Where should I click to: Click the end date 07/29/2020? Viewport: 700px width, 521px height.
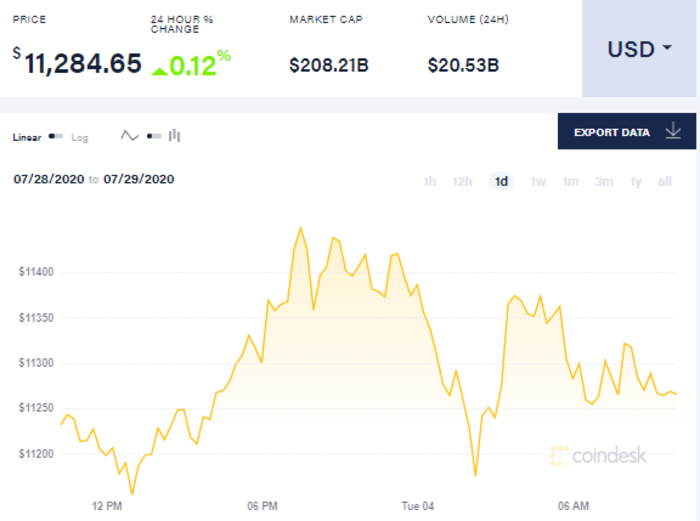click(x=139, y=180)
